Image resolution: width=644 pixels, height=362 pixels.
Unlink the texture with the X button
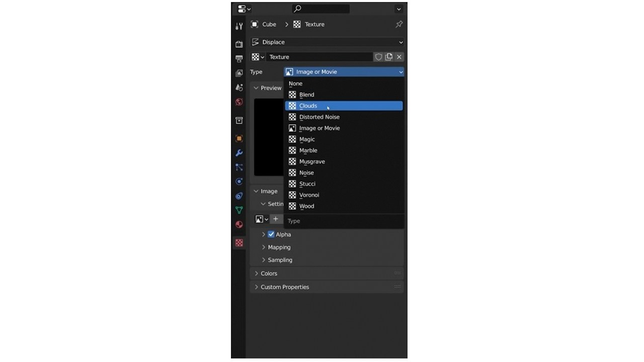pos(399,57)
